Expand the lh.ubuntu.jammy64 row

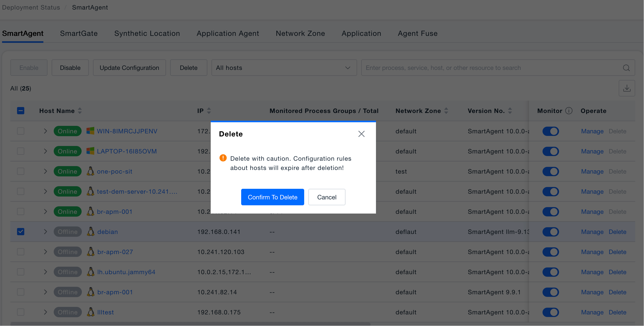[x=45, y=272]
